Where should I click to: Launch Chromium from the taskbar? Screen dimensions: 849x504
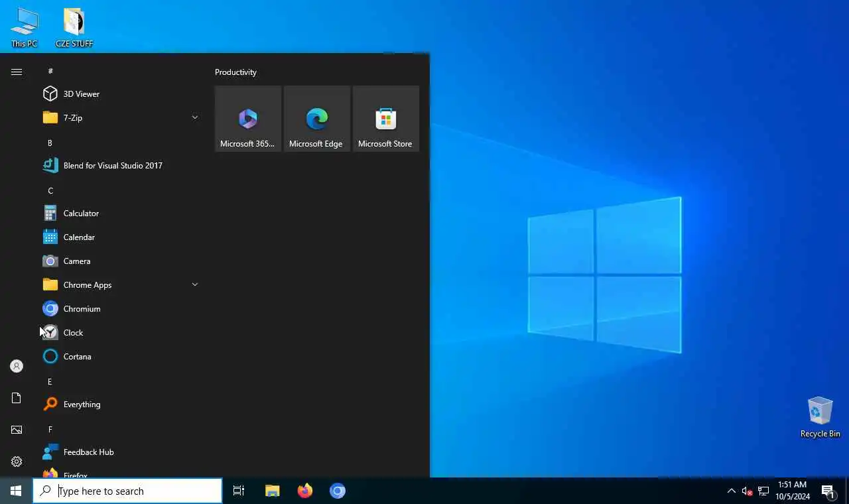pos(338,491)
